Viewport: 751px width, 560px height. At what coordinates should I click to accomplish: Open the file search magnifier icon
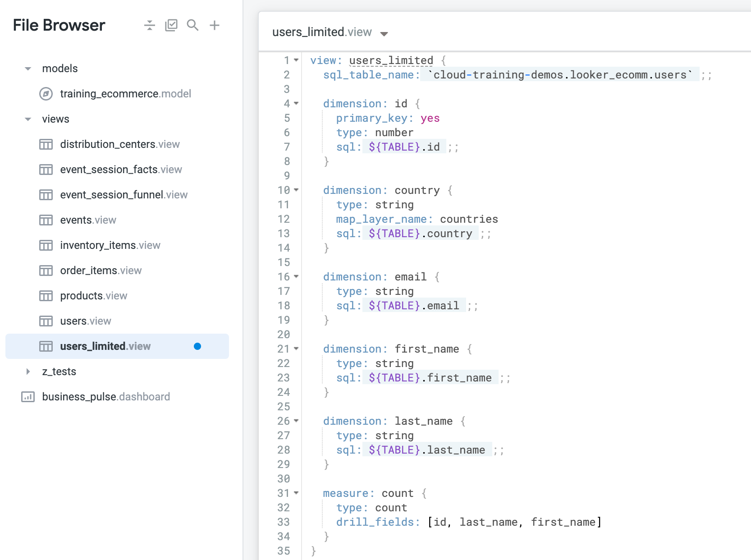[192, 25]
